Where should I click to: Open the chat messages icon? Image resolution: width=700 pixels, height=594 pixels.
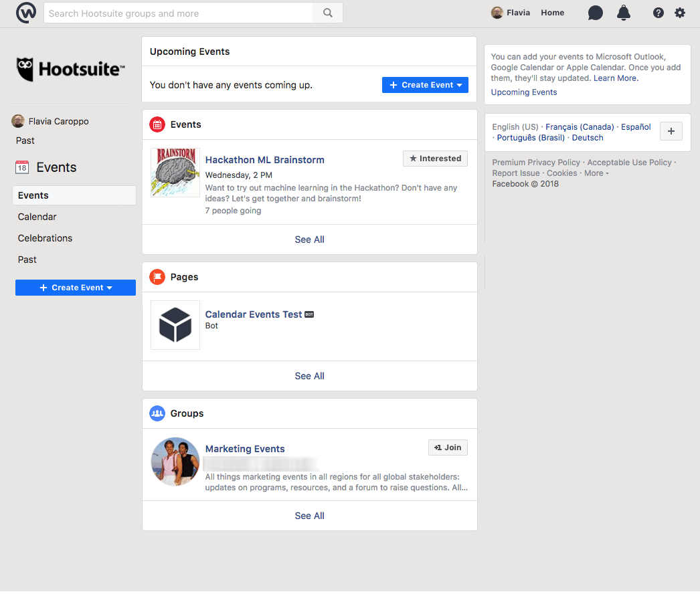(595, 13)
